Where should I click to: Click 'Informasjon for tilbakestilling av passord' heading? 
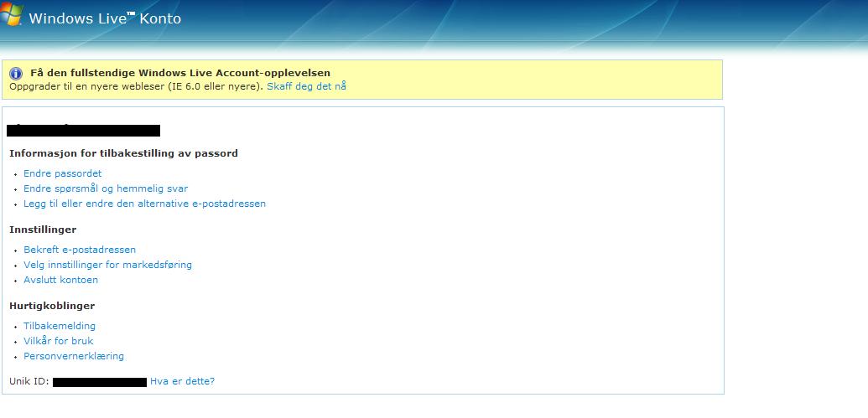(x=123, y=153)
